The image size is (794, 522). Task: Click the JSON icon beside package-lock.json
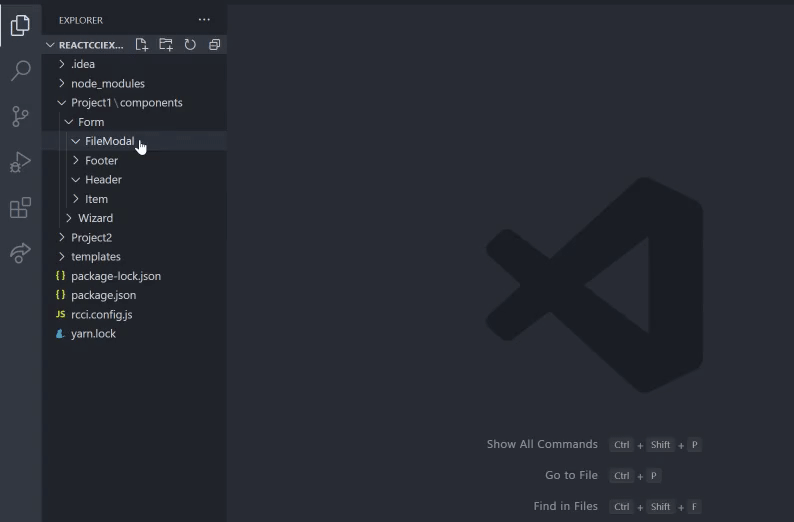point(60,276)
